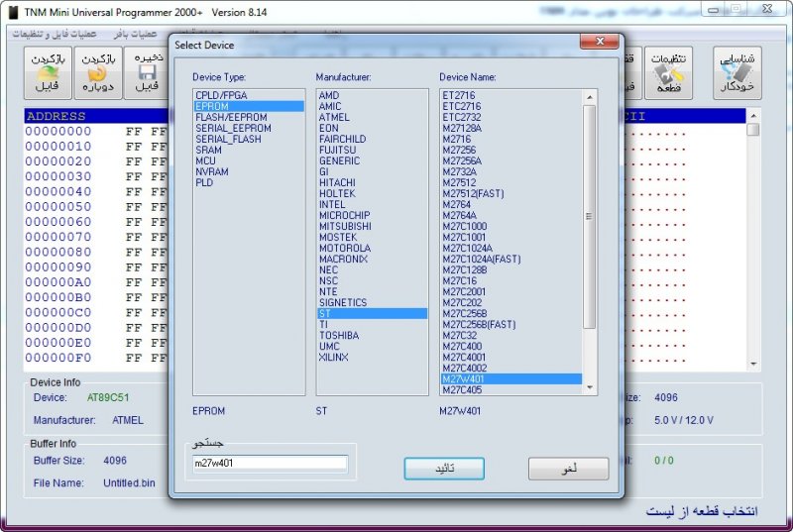Viewport: 793px width, 532px height.
Task: Select NVRAM device type
Action: pos(249,171)
